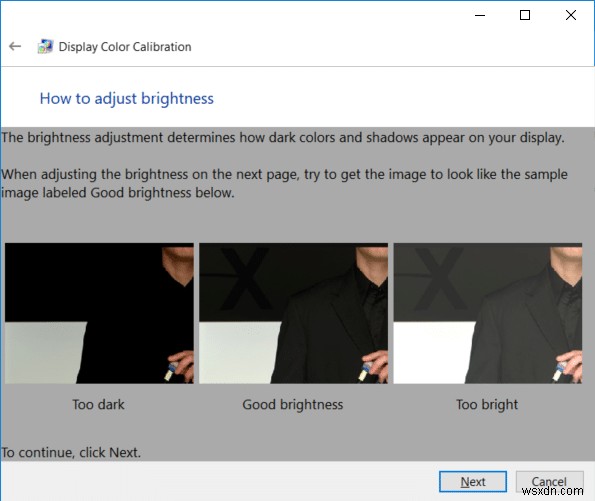Minimize the calibration window
Viewport: 595px width, 501px height.
point(480,15)
